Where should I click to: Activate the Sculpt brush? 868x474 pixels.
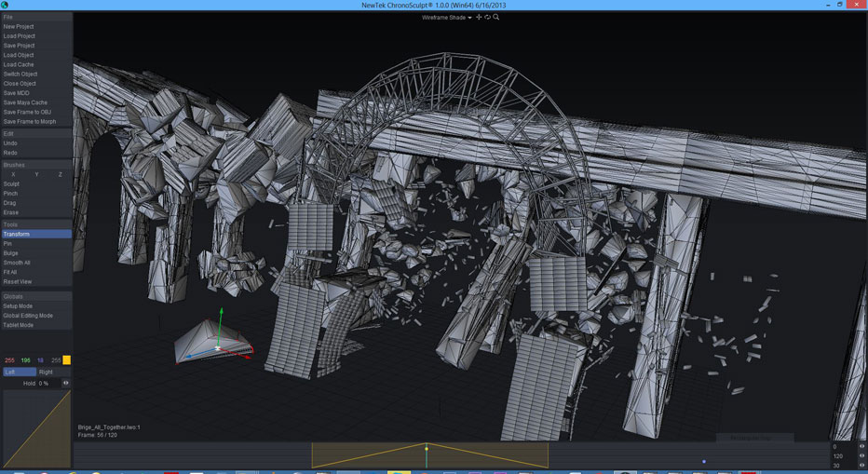(11, 184)
